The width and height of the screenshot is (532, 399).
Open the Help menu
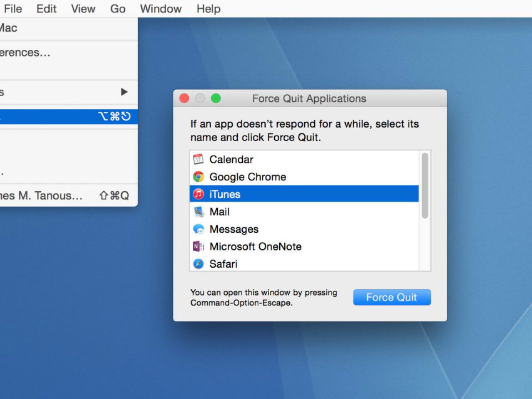click(x=209, y=9)
